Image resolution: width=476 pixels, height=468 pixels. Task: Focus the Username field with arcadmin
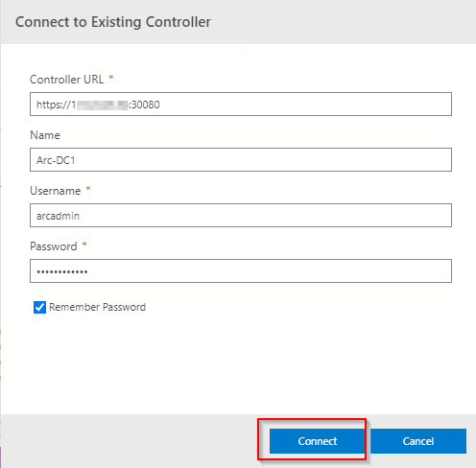coord(241,216)
